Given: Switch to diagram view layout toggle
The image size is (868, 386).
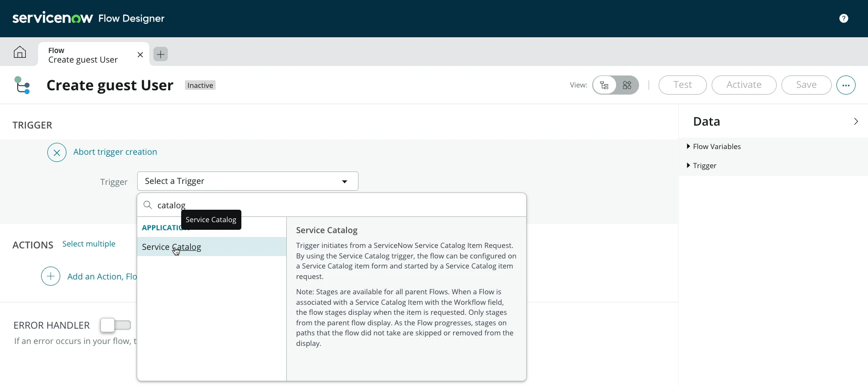Looking at the screenshot, I should click(x=627, y=85).
